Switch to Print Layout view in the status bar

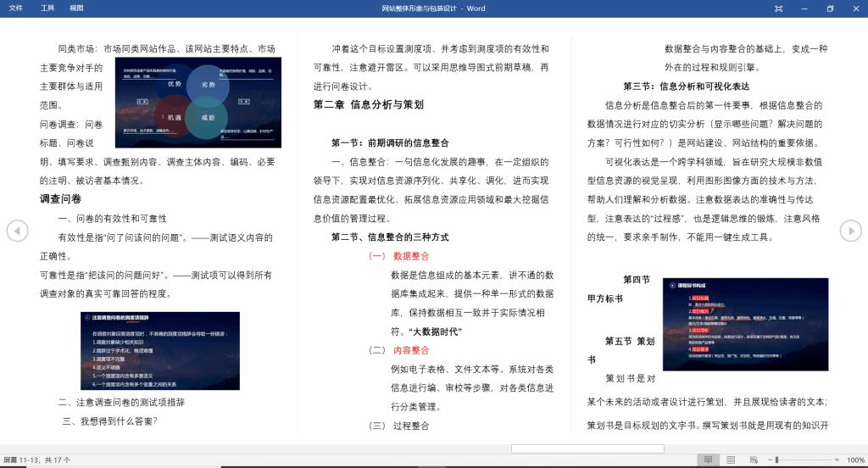[x=730, y=460]
